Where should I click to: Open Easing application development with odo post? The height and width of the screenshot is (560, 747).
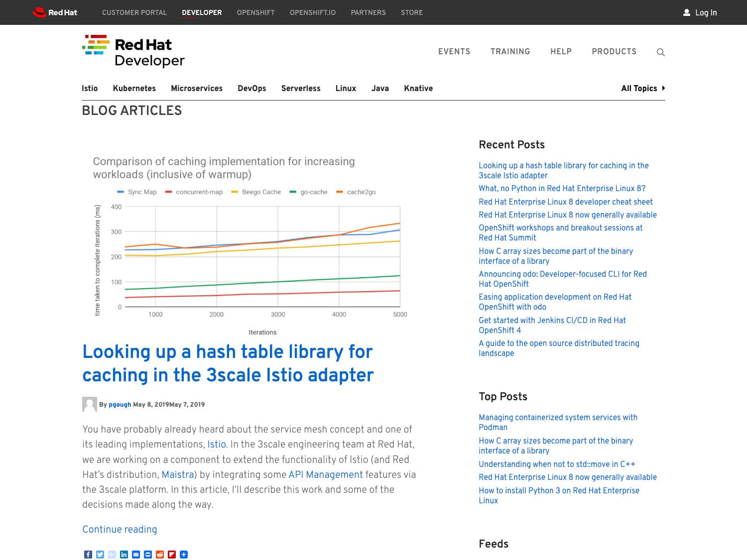[x=555, y=302]
